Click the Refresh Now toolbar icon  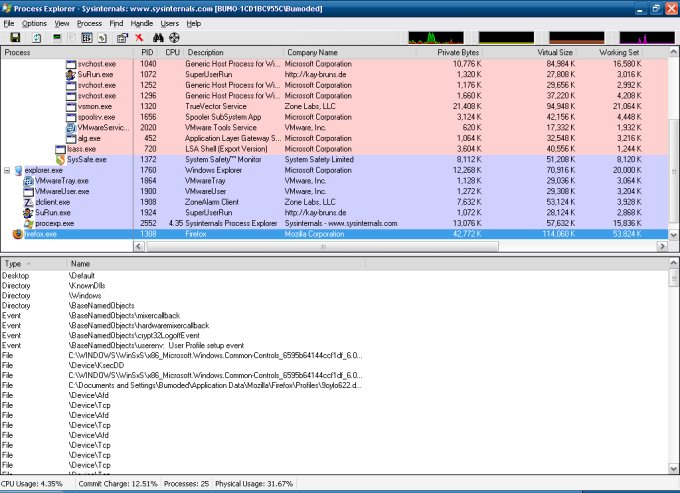(x=35, y=37)
